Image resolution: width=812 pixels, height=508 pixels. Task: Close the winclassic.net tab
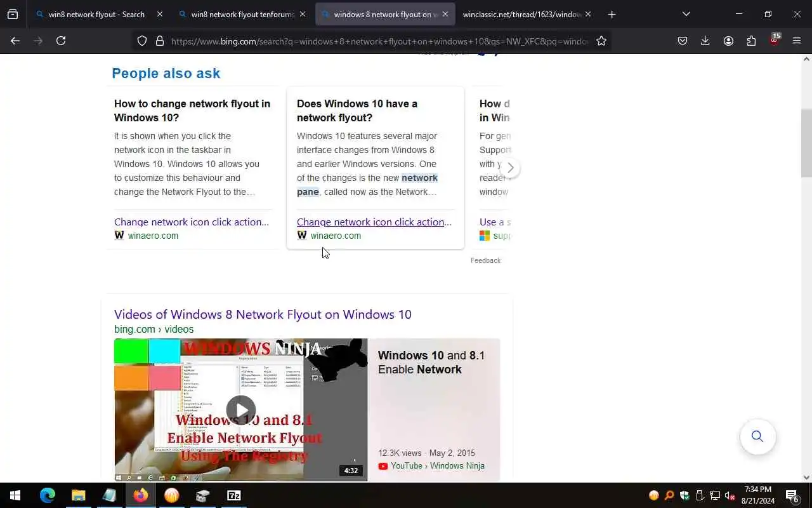pos(588,14)
